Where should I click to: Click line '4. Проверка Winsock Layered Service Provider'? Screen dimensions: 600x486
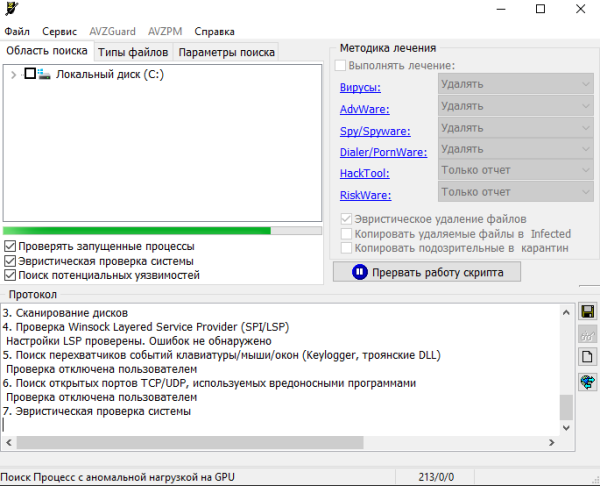(x=146, y=327)
